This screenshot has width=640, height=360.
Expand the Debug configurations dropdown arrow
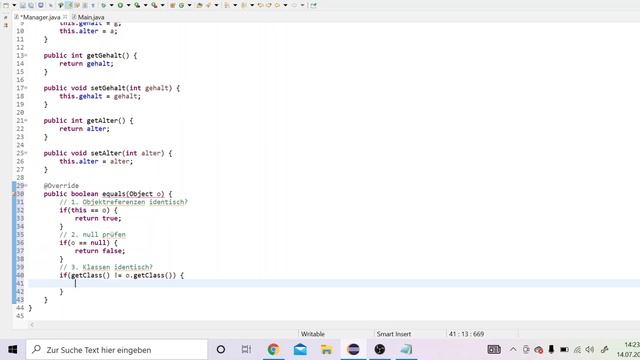[111, 5]
